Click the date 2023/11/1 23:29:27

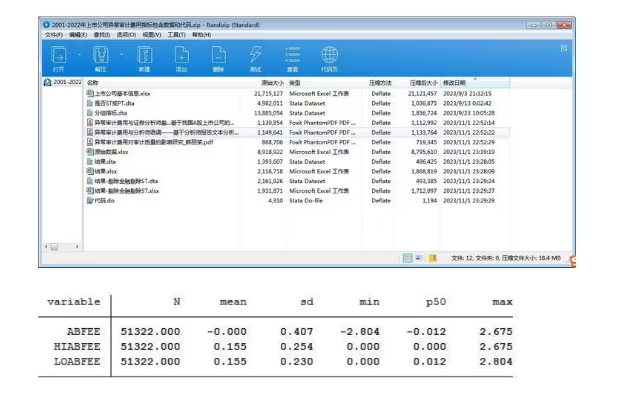(x=469, y=191)
